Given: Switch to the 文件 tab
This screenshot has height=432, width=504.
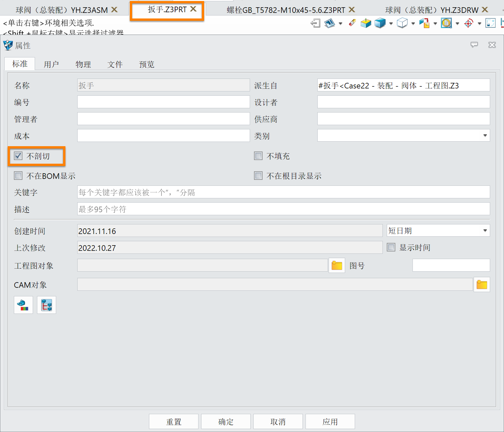Looking at the screenshot, I should click(x=115, y=64).
